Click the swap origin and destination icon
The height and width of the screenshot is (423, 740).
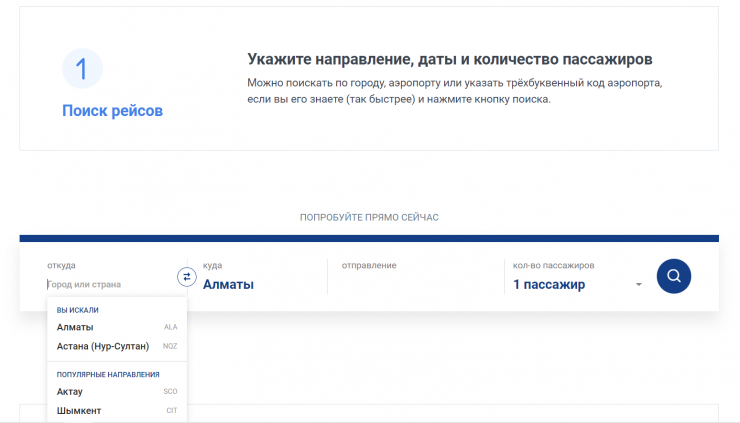click(187, 277)
